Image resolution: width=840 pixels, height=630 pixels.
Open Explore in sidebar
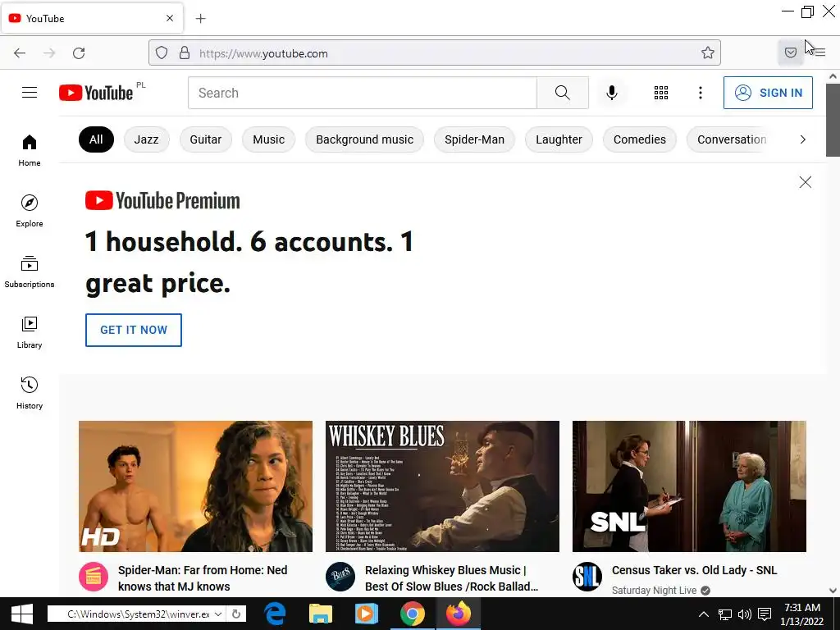(30, 211)
